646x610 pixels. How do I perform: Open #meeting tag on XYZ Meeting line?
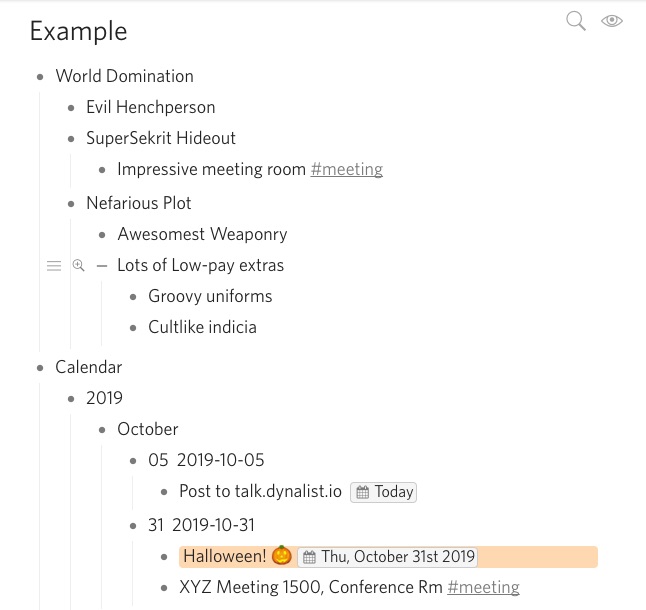click(483, 587)
